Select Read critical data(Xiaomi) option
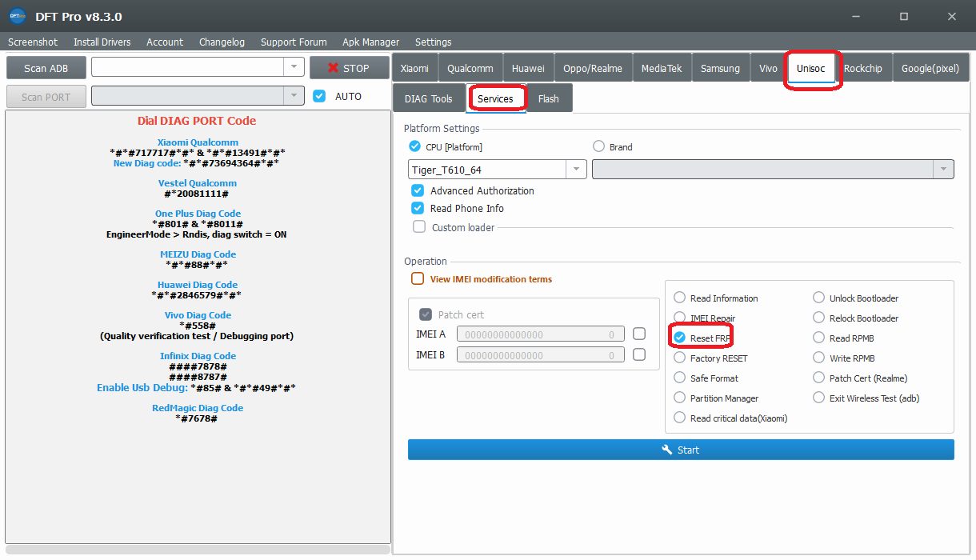 click(x=680, y=418)
